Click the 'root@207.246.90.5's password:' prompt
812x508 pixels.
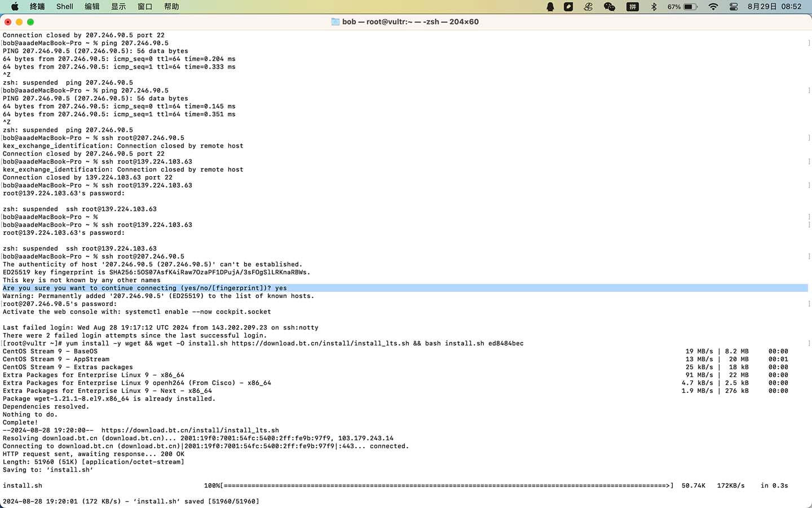60,304
